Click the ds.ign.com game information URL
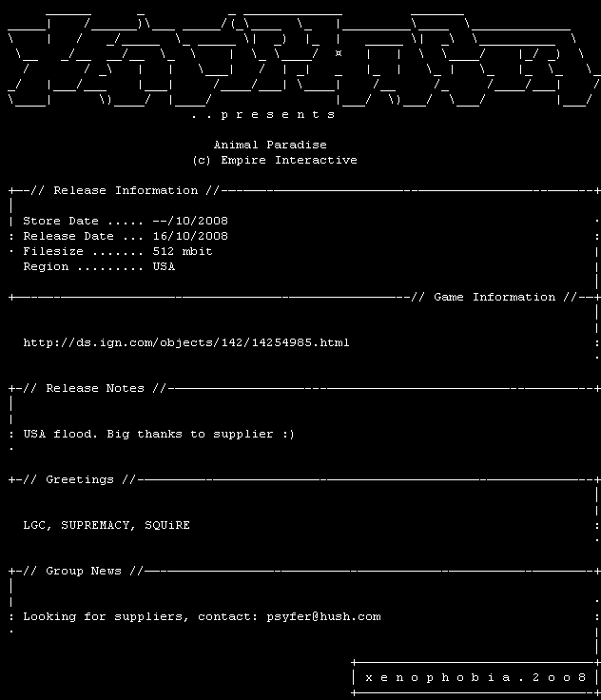 click(186, 342)
